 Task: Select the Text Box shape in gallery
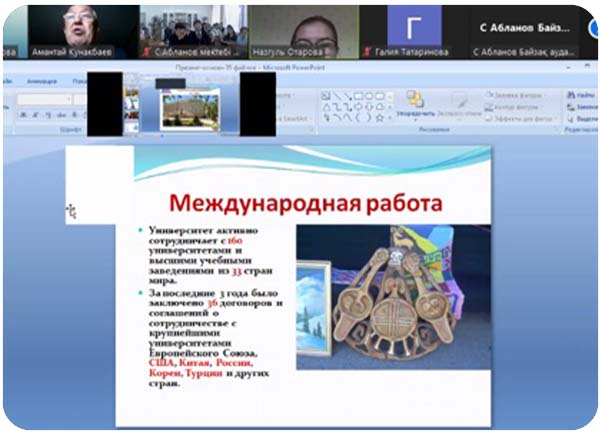point(326,96)
